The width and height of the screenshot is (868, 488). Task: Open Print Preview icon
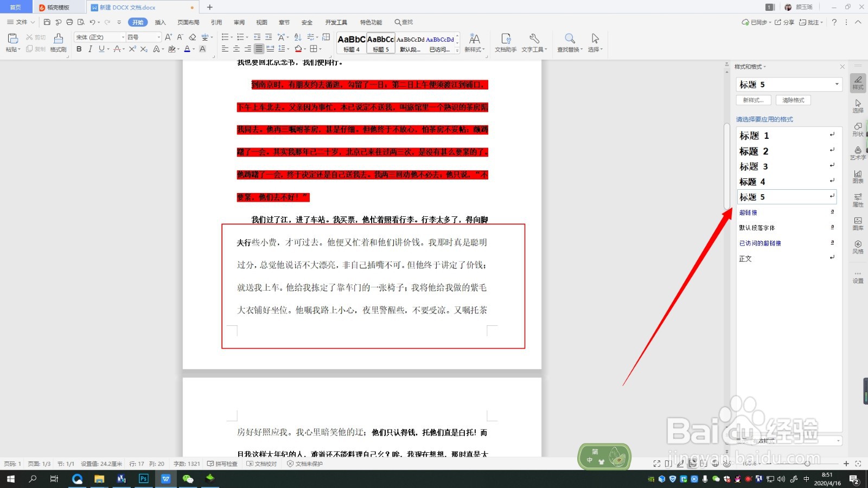(81, 22)
